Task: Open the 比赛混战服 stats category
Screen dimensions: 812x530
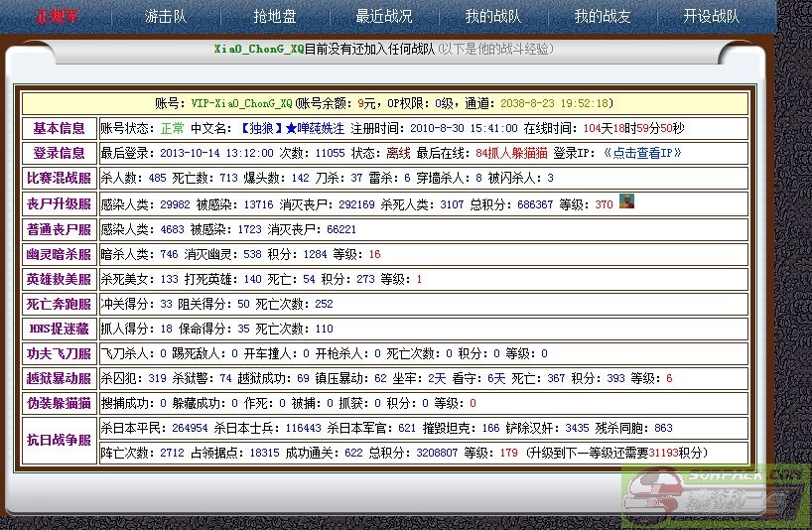Action: (60, 179)
